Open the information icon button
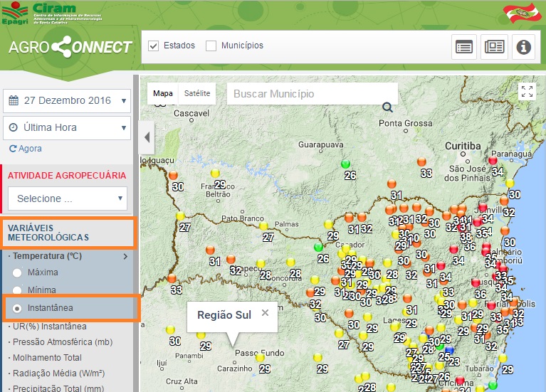This screenshot has height=392, width=546. 523,47
